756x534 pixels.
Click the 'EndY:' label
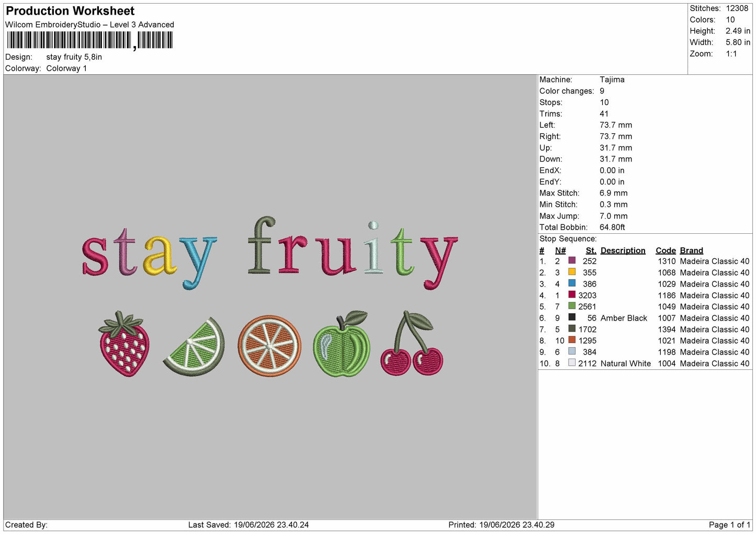pos(550,182)
